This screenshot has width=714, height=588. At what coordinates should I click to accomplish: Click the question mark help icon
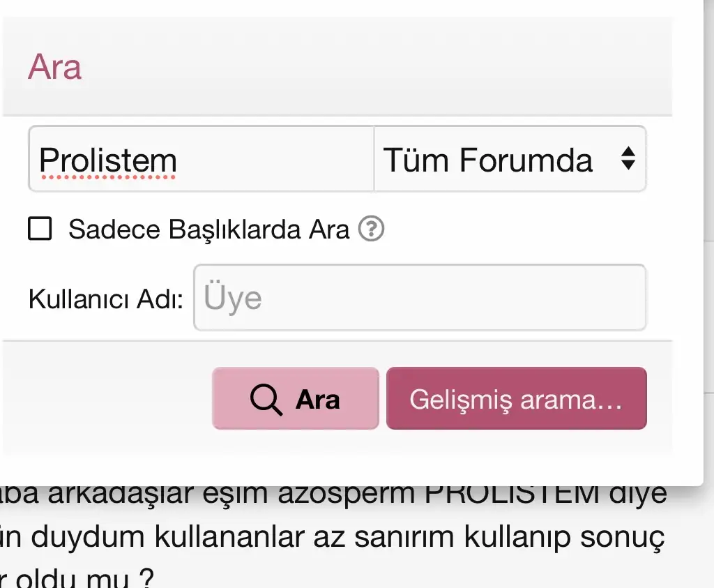(x=371, y=229)
